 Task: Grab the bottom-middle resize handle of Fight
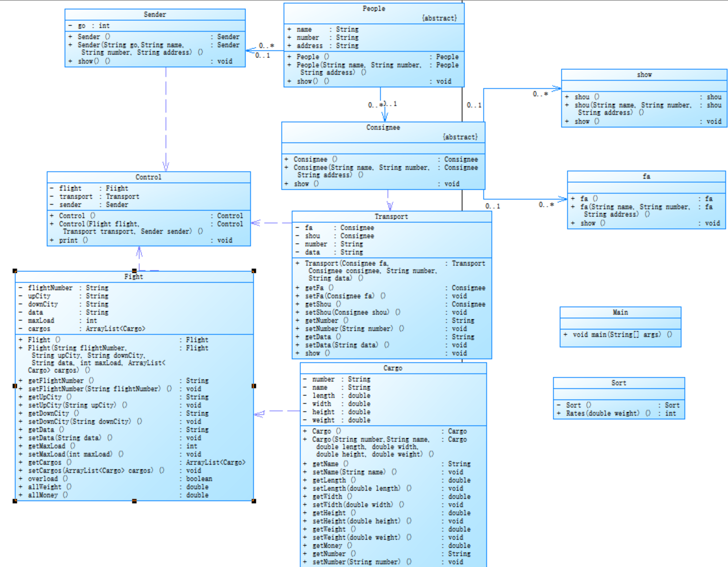pos(134,501)
